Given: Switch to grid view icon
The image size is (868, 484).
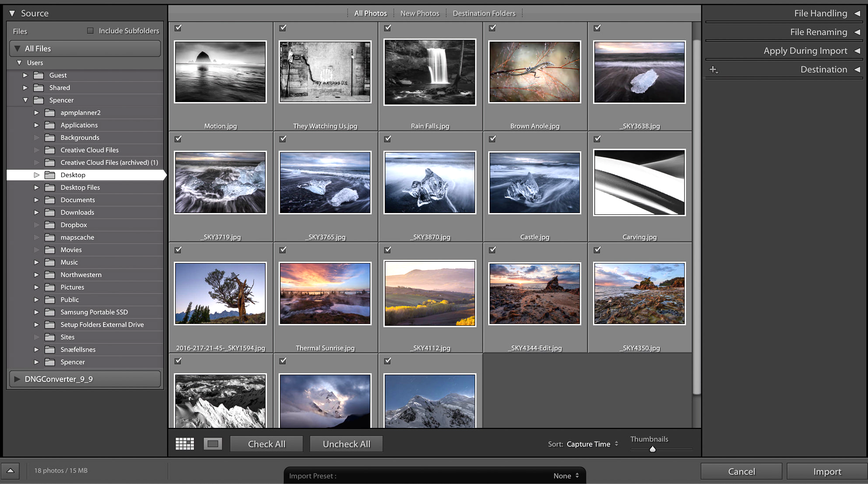Looking at the screenshot, I should (185, 444).
